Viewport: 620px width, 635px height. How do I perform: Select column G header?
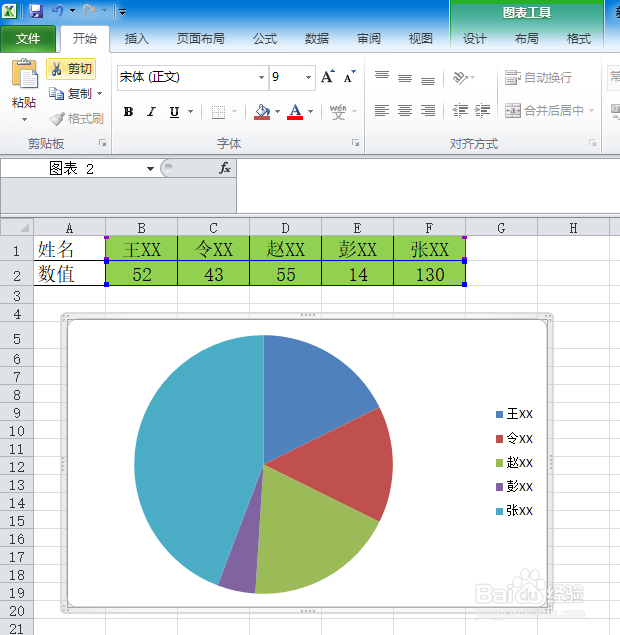click(501, 228)
